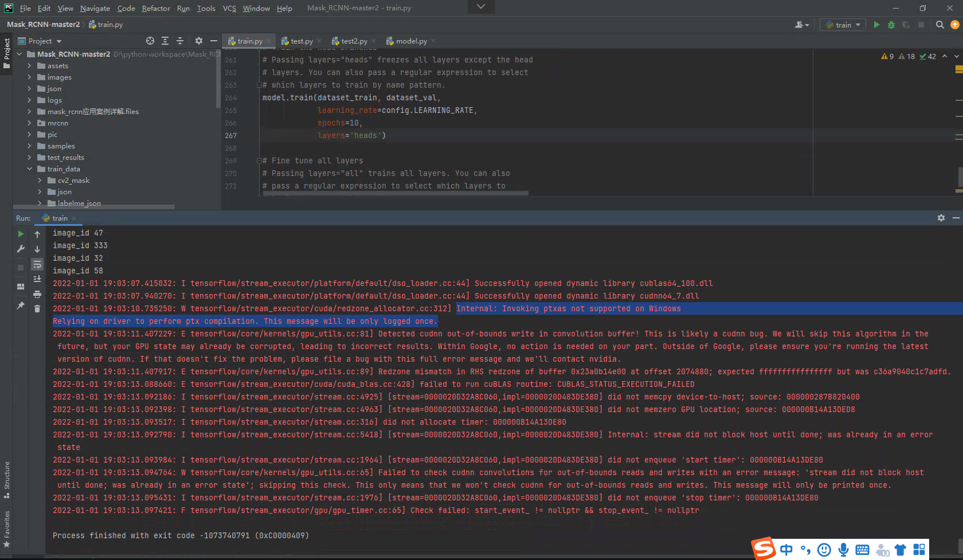Open the VCS menu
The height and width of the screenshot is (560, 963).
[229, 8]
